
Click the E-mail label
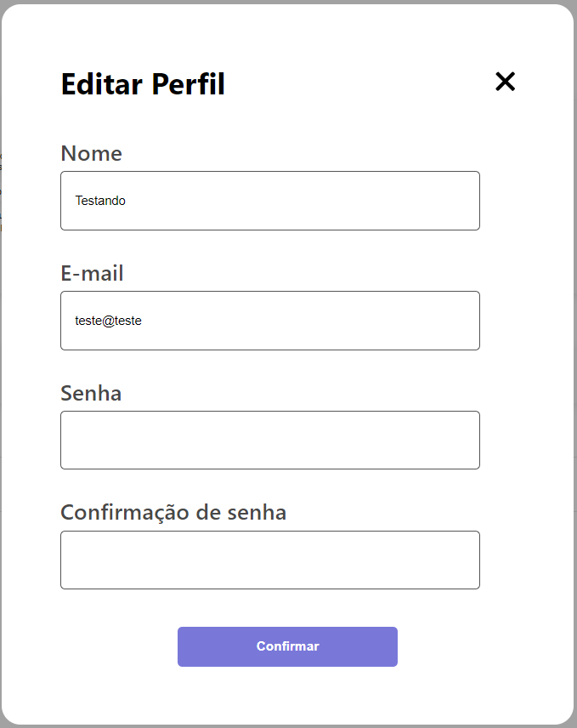(x=91, y=274)
